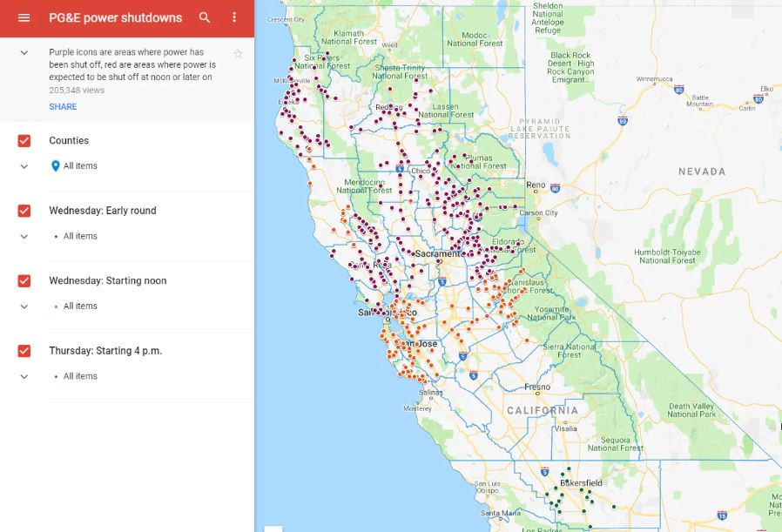
Task: Click the Bakersfield label on map
Action: [x=582, y=482]
